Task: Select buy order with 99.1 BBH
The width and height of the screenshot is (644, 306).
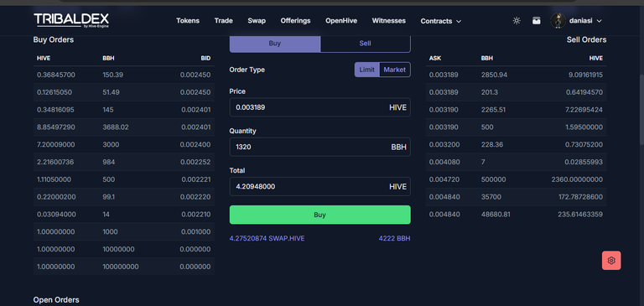Action: coord(123,197)
